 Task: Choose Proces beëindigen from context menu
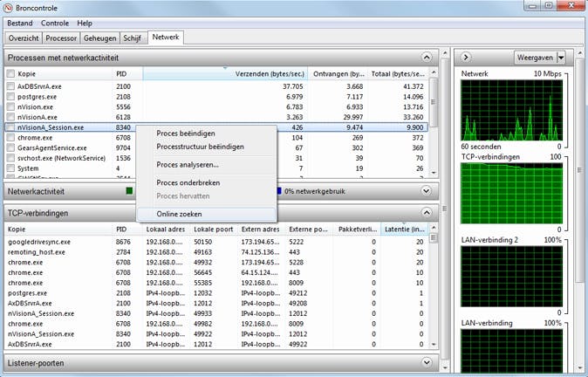pyautogui.click(x=186, y=134)
